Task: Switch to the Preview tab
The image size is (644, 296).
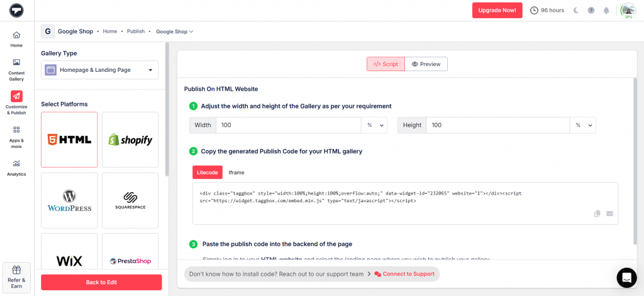Action: [426, 64]
